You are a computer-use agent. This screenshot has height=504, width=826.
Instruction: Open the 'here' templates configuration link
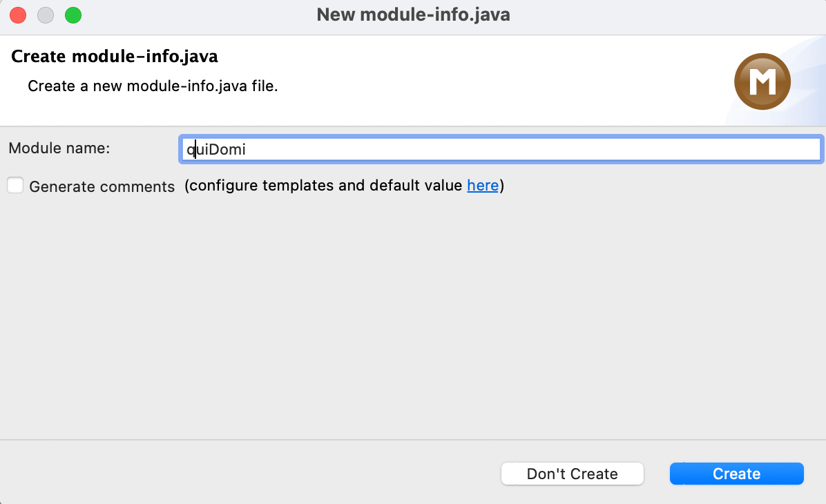coord(483,186)
